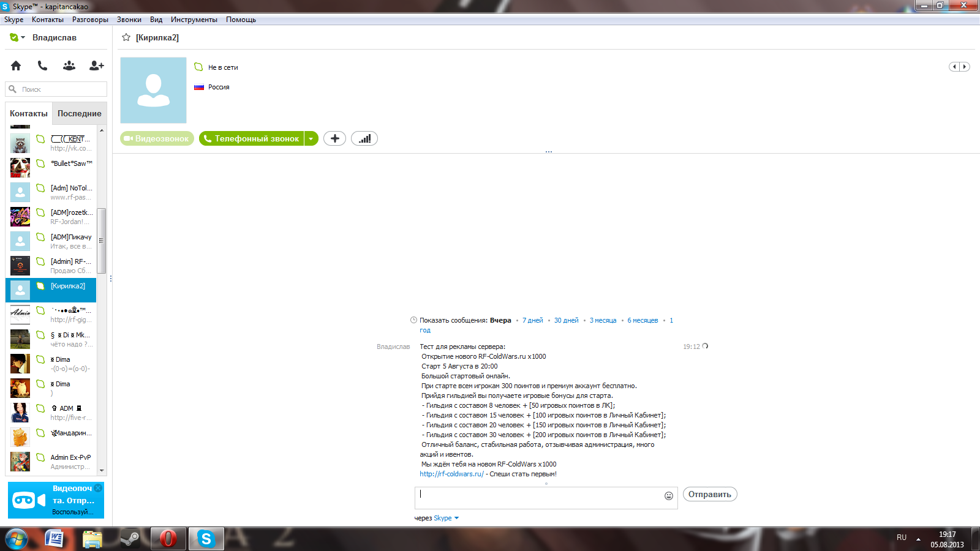
Task: Go to previous conversation with left arrow
Action: point(954,67)
